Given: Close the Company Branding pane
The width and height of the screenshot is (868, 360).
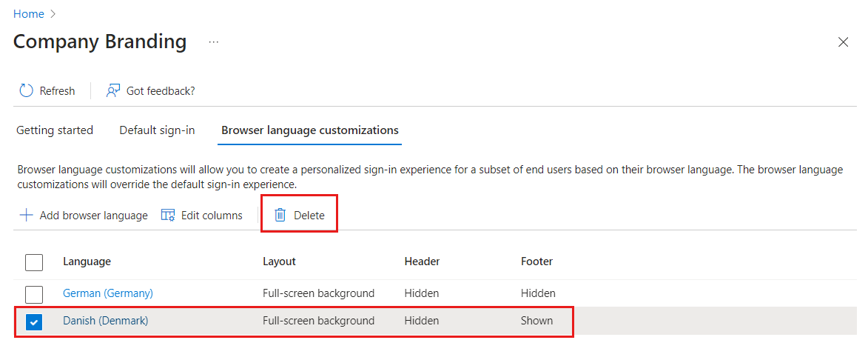Looking at the screenshot, I should [843, 42].
